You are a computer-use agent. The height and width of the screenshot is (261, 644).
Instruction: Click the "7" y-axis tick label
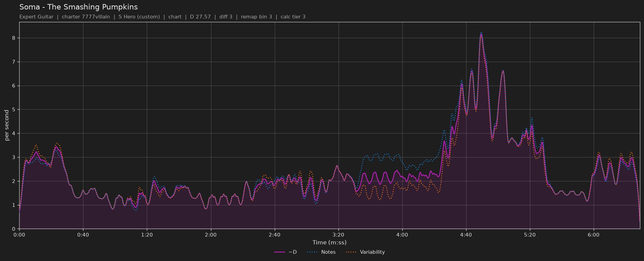pos(14,62)
